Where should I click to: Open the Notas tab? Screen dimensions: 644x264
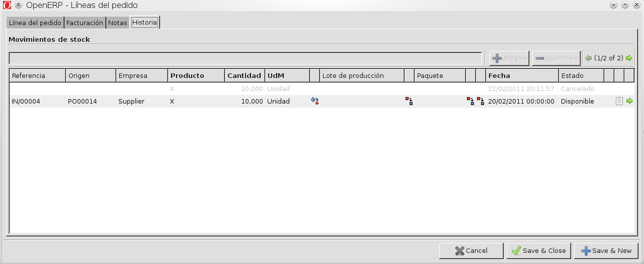(x=118, y=23)
